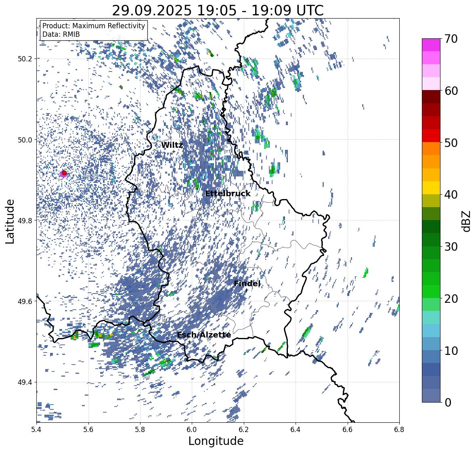Image resolution: width=476 pixels, height=451 pixels.
Task: Click the longitude tick label 5.4
Action: [x=36, y=430]
